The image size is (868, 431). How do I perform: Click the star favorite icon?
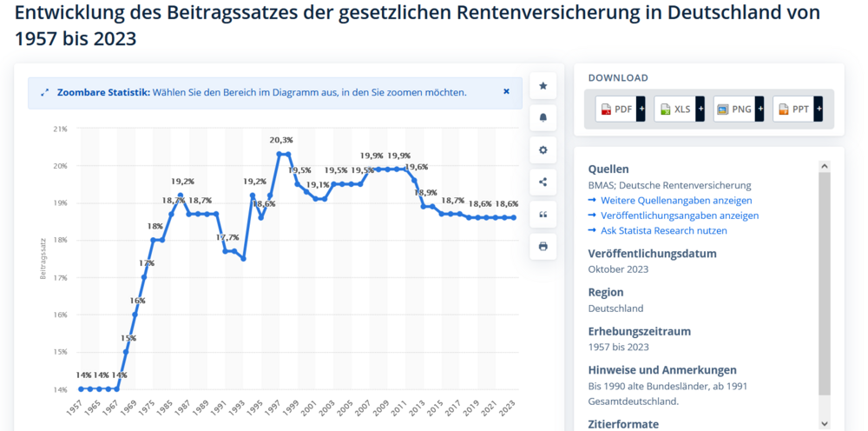(543, 86)
